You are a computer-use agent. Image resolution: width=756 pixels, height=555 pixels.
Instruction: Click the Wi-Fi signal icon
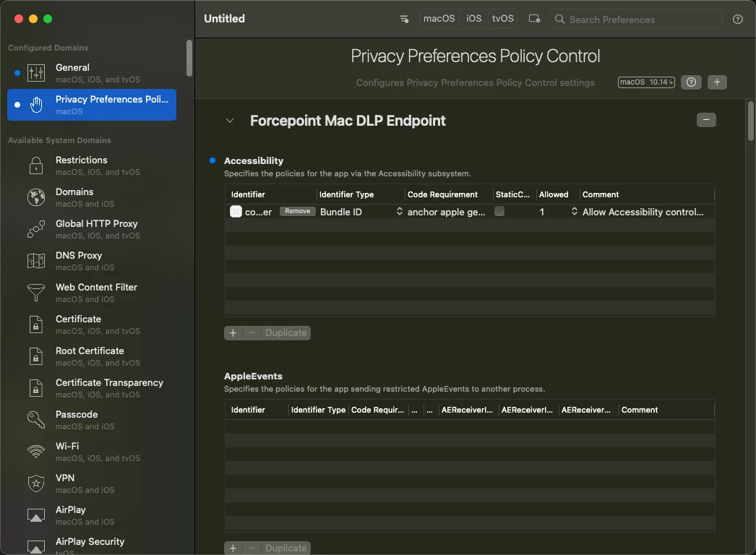tap(36, 452)
